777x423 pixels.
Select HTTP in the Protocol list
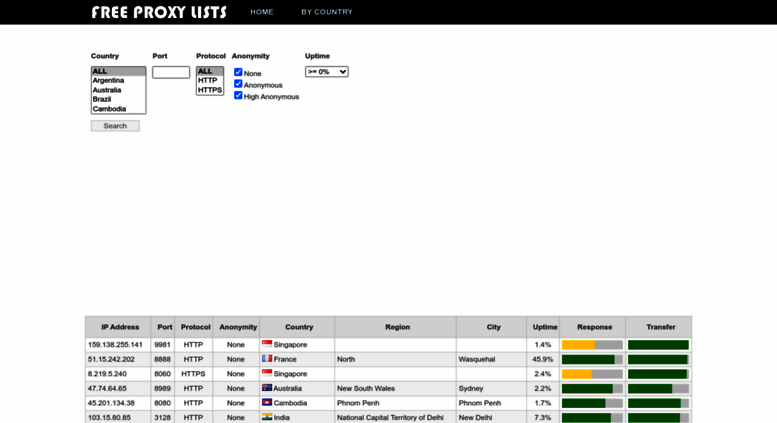point(210,80)
